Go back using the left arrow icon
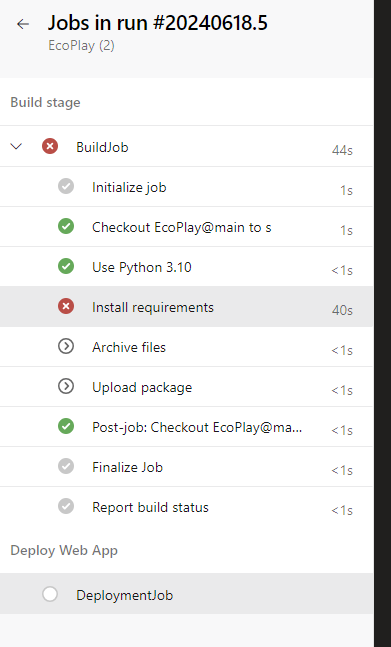 coord(23,24)
